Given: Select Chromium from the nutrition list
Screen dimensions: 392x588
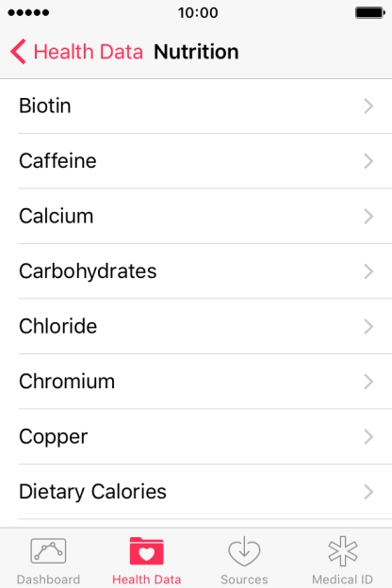Looking at the screenshot, I should click(x=196, y=382).
